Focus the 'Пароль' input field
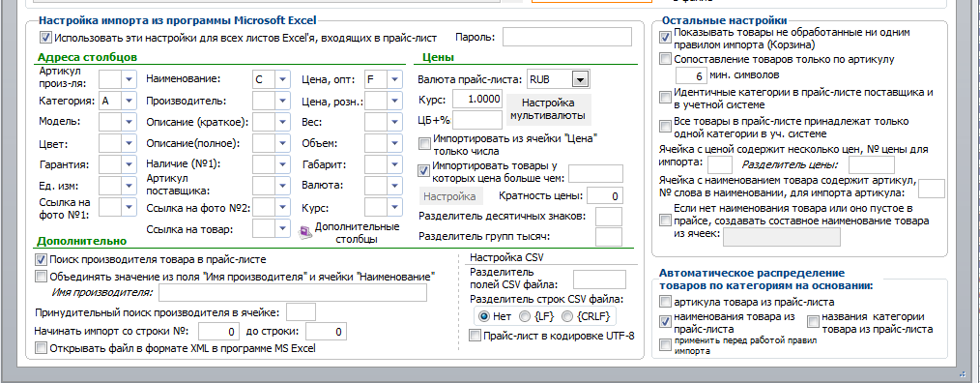Image resolution: width=980 pixels, height=383 pixels. point(567,38)
